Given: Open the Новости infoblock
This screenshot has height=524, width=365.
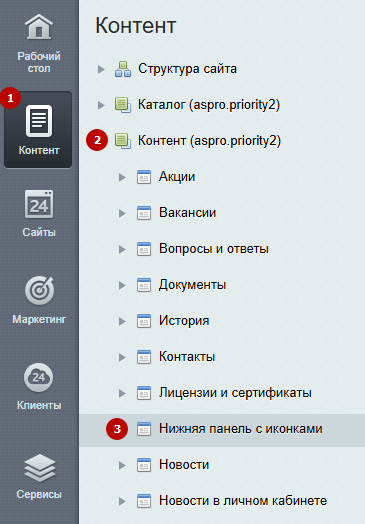Looking at the screenshot, I should point(184,465).
